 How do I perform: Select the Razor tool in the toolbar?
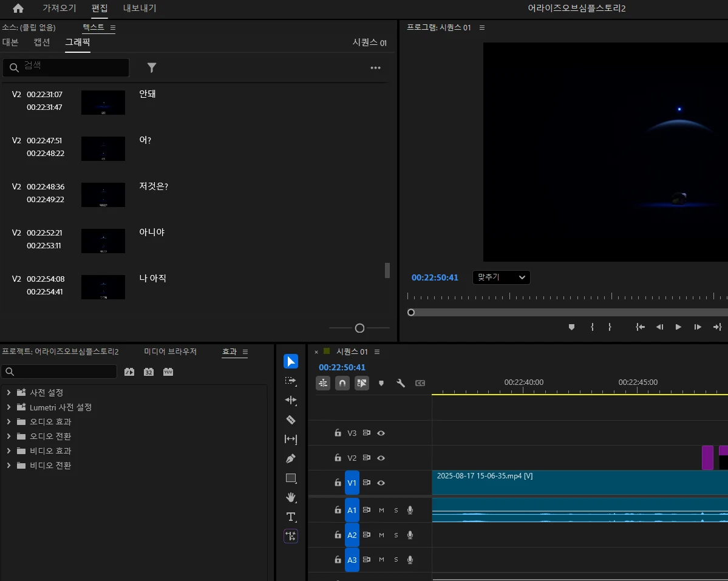coord(291,420)
